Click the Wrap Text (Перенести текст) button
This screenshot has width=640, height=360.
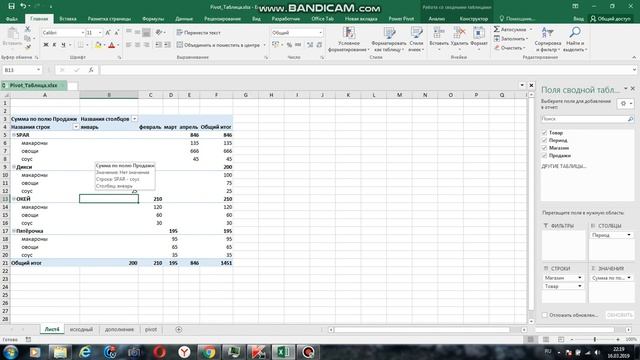click(x=198, y=33)
